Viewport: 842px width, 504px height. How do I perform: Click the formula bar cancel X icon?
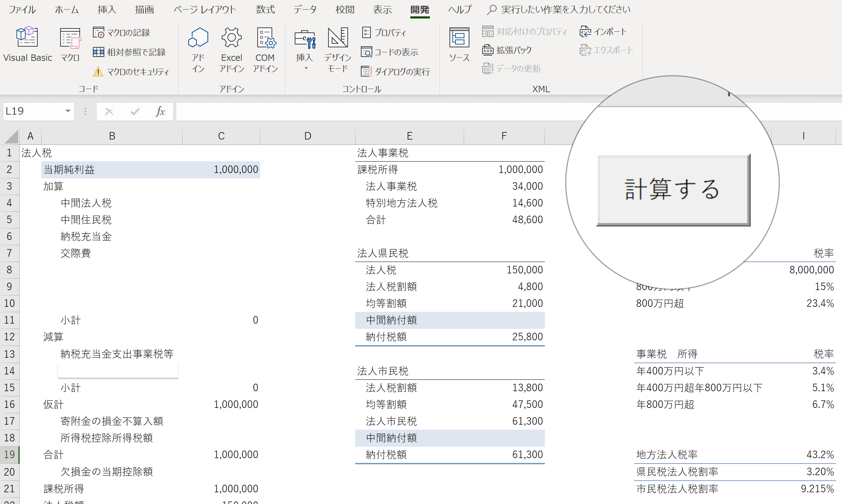coord(109,112)
